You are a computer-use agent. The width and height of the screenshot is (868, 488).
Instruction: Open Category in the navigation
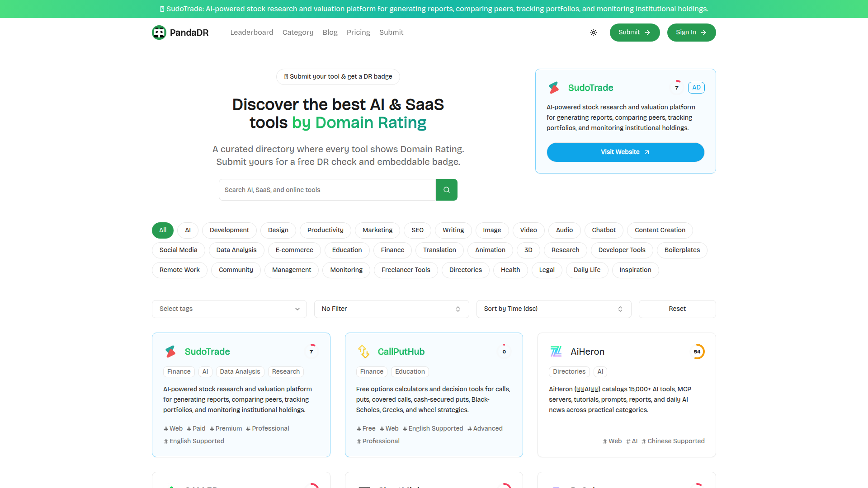(298, 33)
